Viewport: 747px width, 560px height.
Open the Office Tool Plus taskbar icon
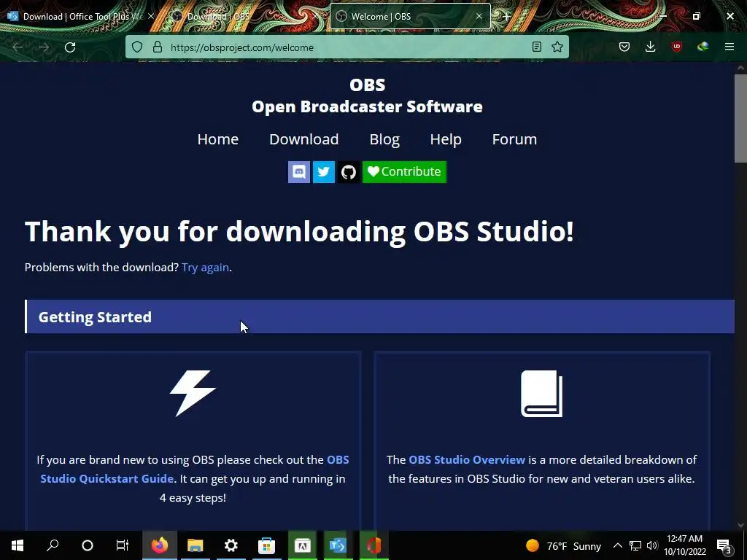338,545
